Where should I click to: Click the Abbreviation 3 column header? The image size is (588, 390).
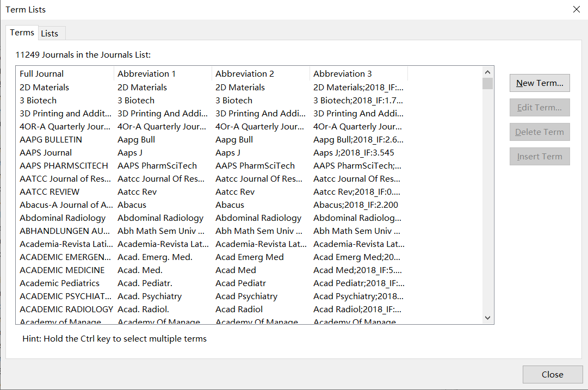pyautogui.click(x=358, y=73)
